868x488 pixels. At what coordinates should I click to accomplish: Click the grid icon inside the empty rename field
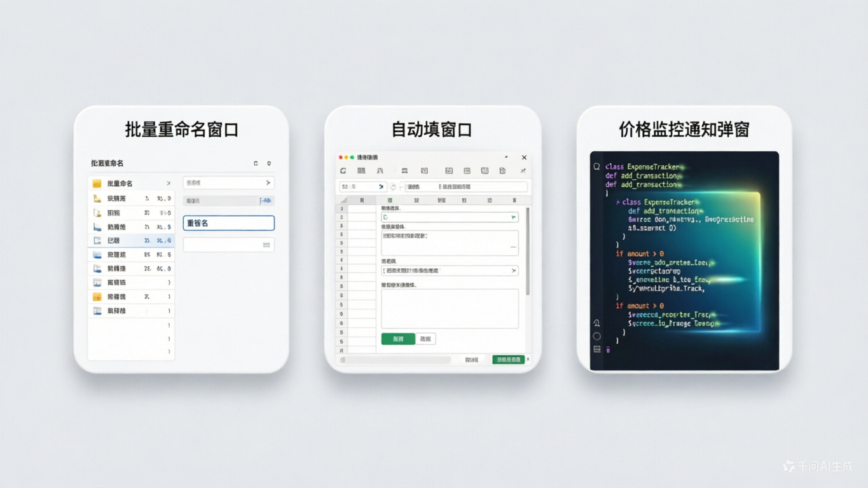[x=266, y=245]
